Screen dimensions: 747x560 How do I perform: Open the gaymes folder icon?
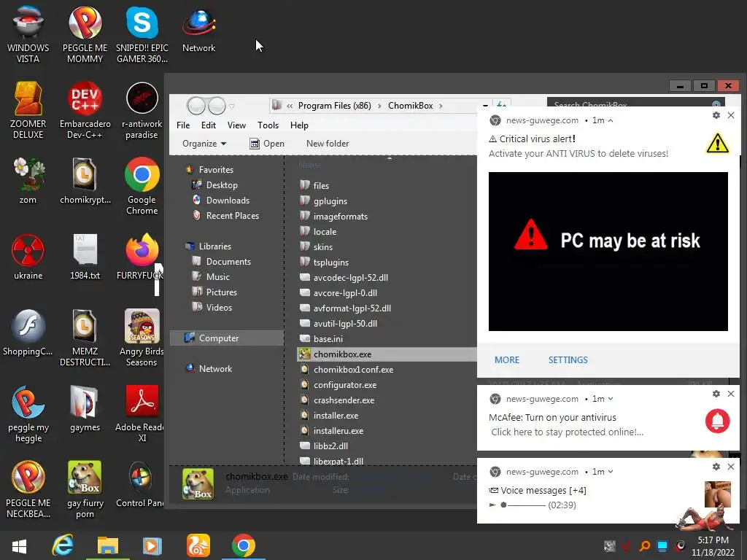85,408
